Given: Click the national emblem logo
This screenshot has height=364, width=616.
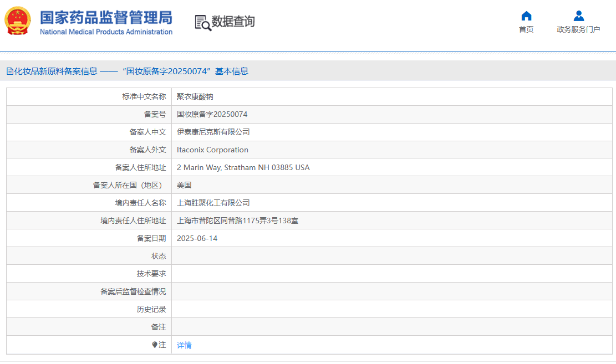Looking at the screenshot, I should pyautogui.click(x=18, y=21).
